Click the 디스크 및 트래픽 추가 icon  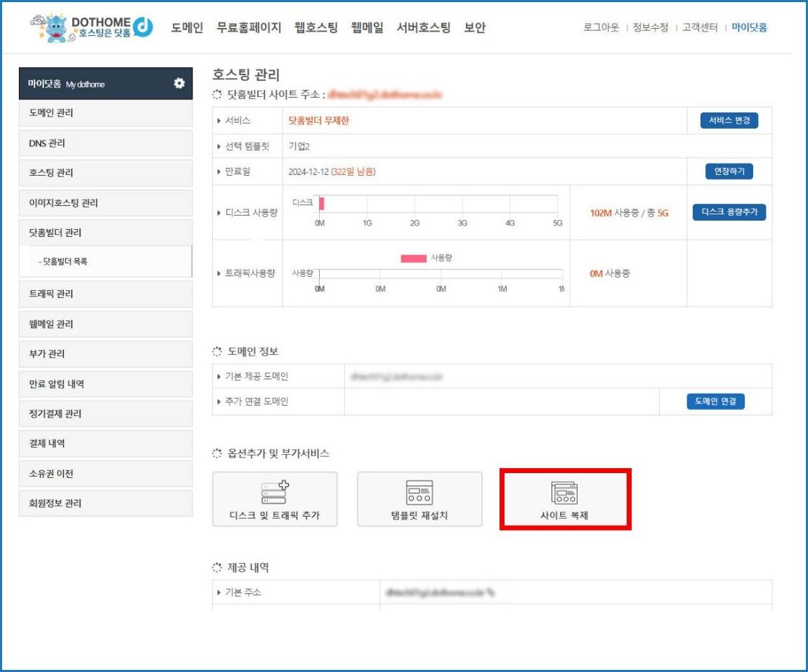(275, 492)
